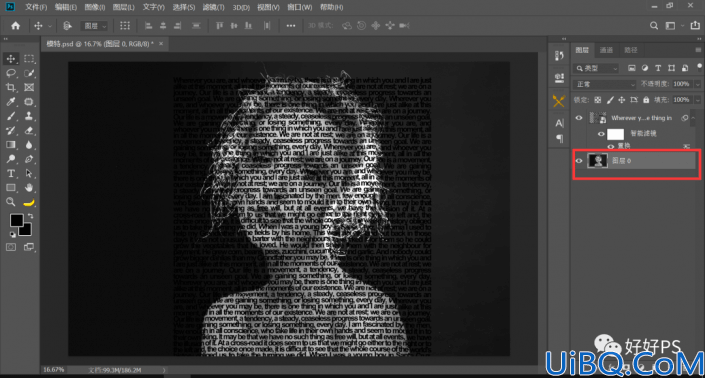Open the crossed brushes panel icon
The image size is (705, 378).
tap(559, 101)
